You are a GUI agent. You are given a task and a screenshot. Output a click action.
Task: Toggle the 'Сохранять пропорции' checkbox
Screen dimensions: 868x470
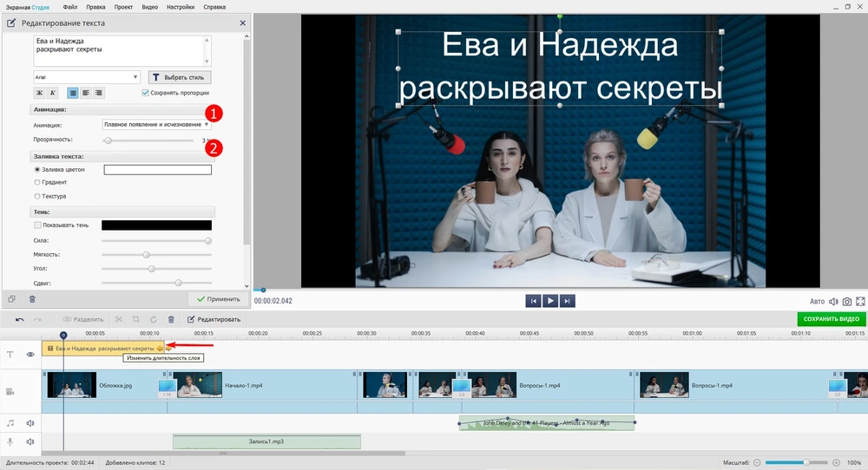pos(145,93)
